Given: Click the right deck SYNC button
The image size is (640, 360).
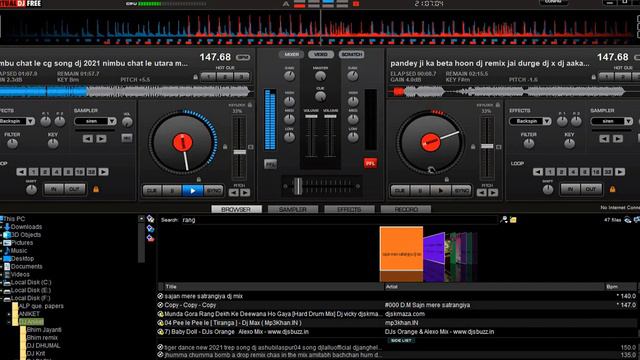Looking at the screenshot, I should (x=461, y=191).
